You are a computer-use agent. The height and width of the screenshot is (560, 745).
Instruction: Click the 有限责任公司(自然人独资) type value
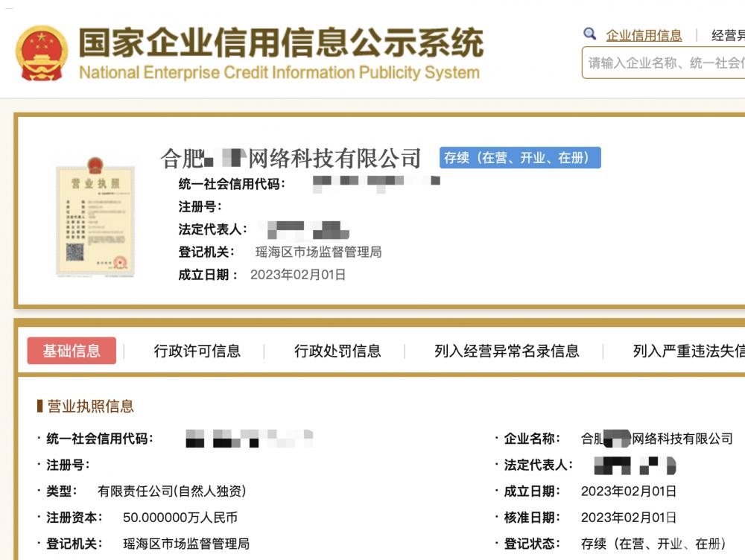[x=171, y=491]
